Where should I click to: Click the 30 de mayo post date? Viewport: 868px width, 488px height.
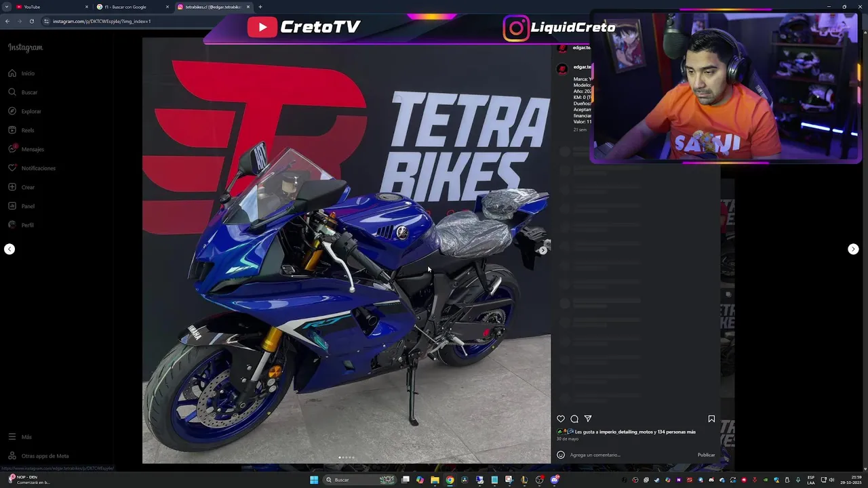pos(566,439)
